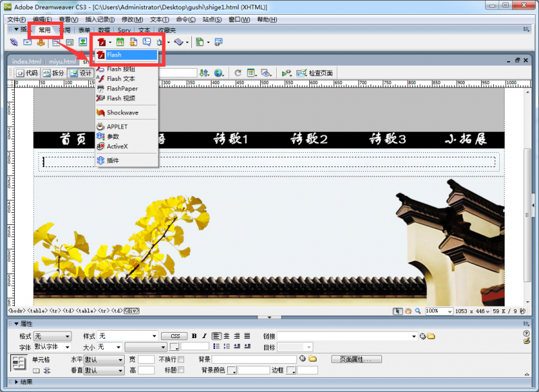
Task: Open the 字体 font dropdown
Action: pyautogui.click(x=53, y=347)
